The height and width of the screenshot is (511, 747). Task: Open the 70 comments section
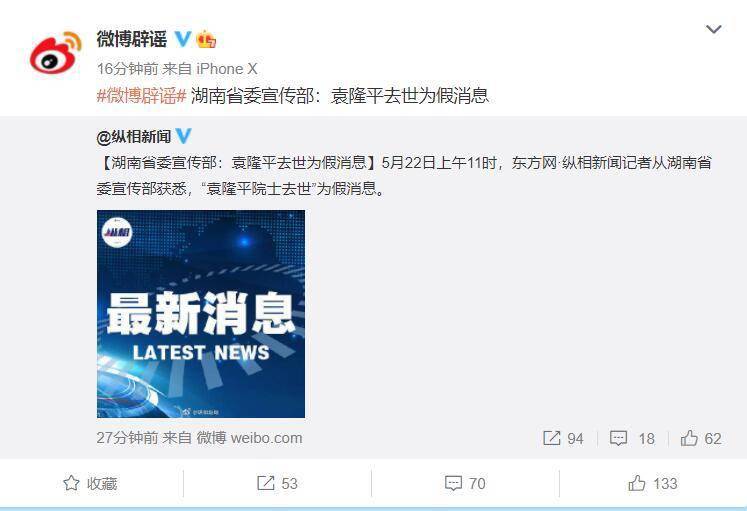(x=465, y=484)
